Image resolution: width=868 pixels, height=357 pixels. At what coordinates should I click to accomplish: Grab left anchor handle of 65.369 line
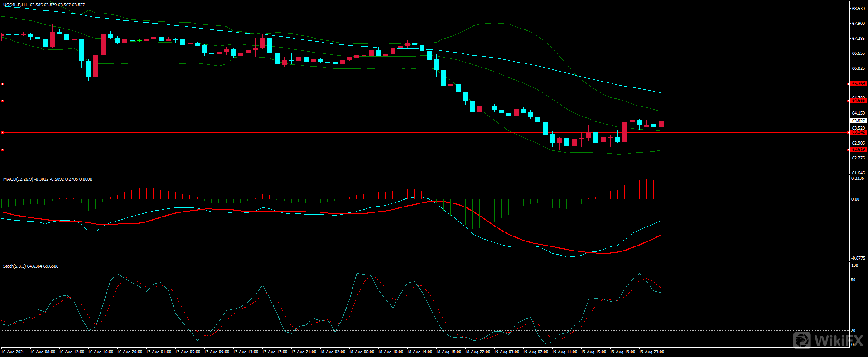pyautogui.click(x=2, y=84)
